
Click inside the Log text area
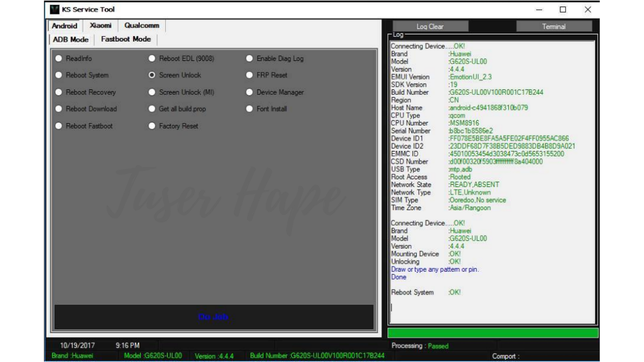(493, 182)
